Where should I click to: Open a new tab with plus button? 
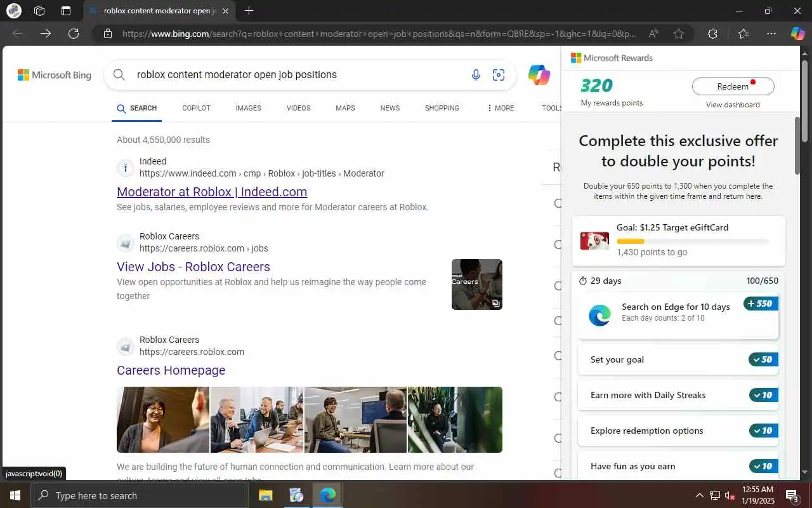point(249,11)
